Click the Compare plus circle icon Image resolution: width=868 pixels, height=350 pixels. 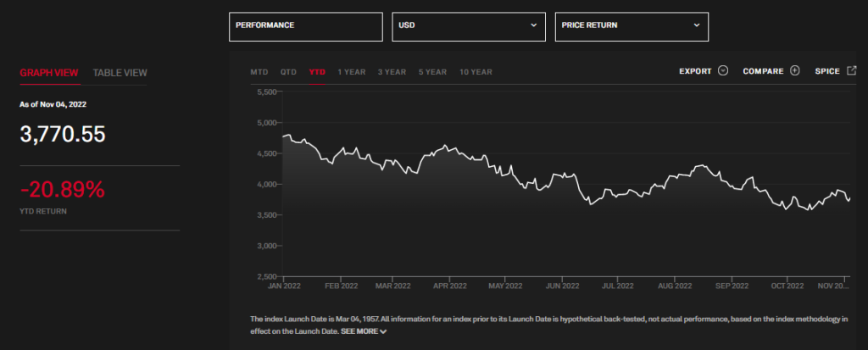tap(794, 71)
